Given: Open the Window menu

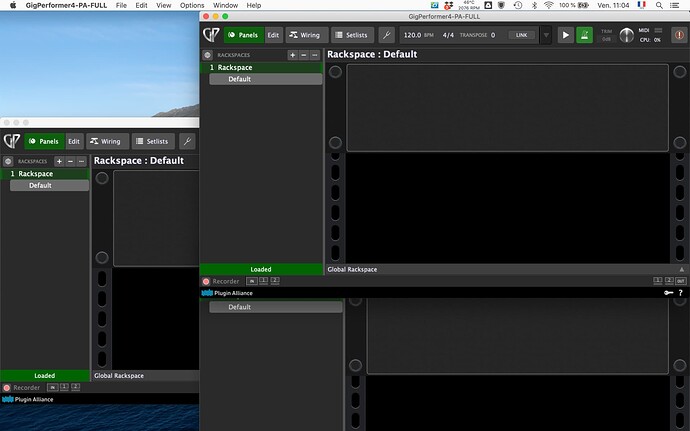Looking at the screenshot, I should tap(225, 5).
